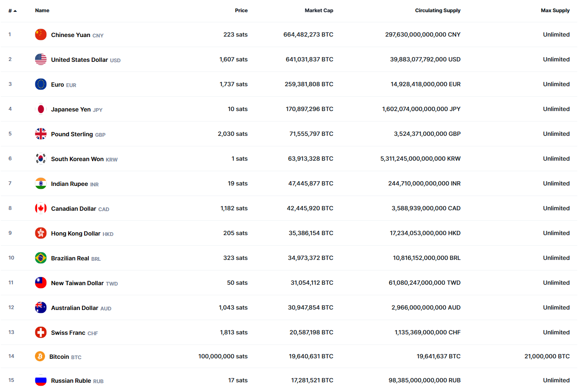Screen dimensions: 584x392
Task: Select the Russian Ruble row name
Action: click(71, 381)
